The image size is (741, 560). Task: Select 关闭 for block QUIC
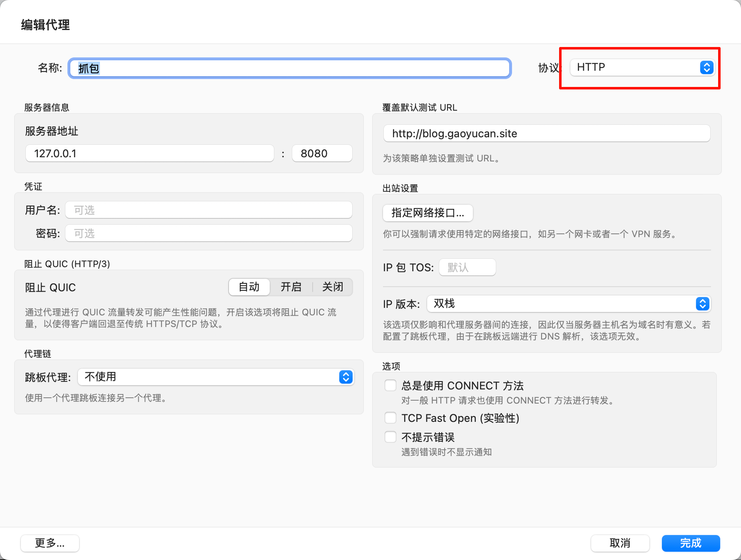click(x=333, y=287)
